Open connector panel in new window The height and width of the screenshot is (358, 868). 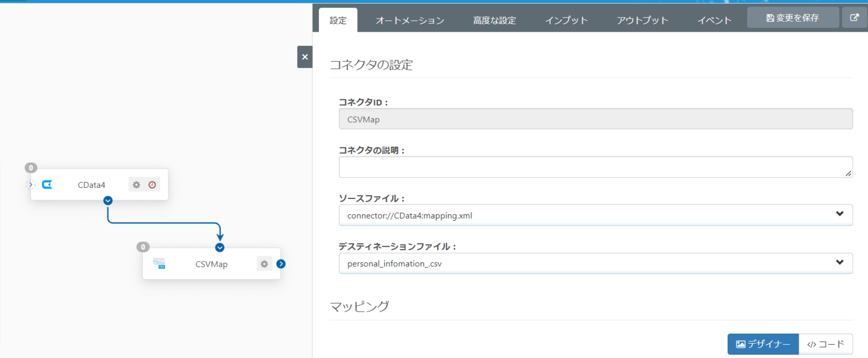pyautogui.click(x=854, y=18)
